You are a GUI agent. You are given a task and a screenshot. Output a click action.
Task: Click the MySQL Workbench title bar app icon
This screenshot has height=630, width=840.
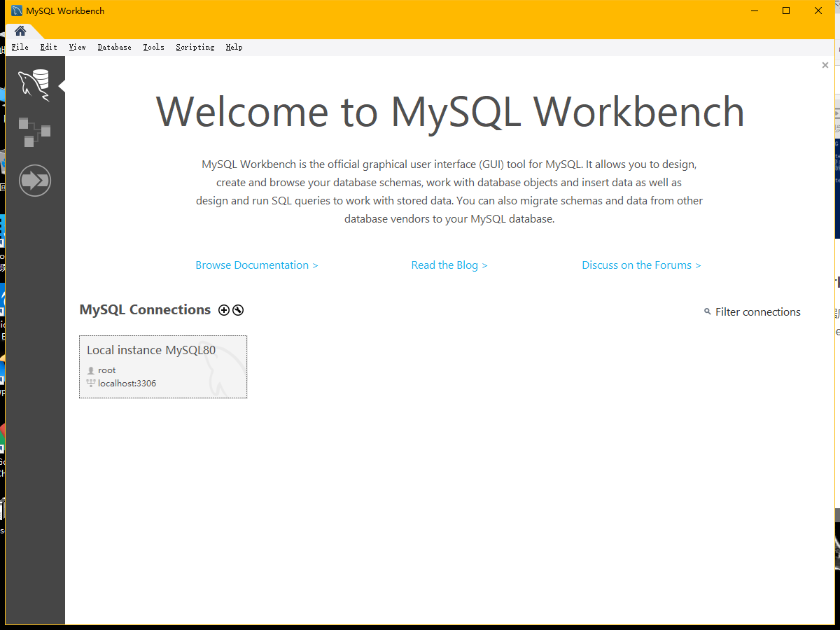click(17, 10)
